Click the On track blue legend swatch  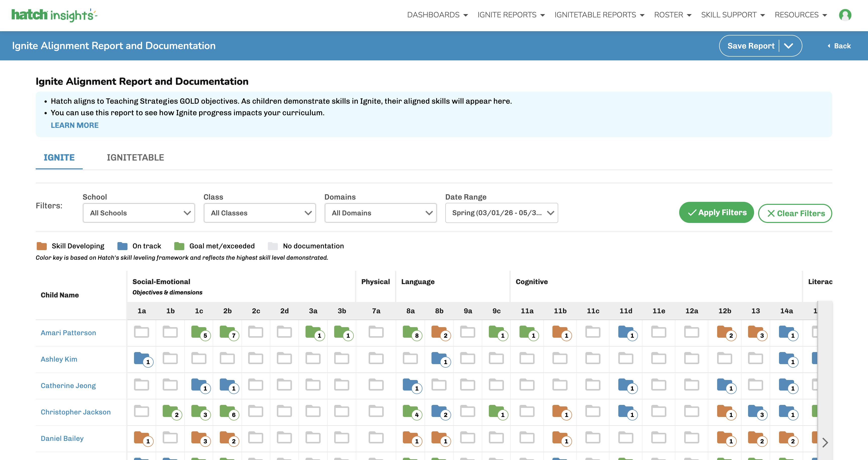(122, 246)
